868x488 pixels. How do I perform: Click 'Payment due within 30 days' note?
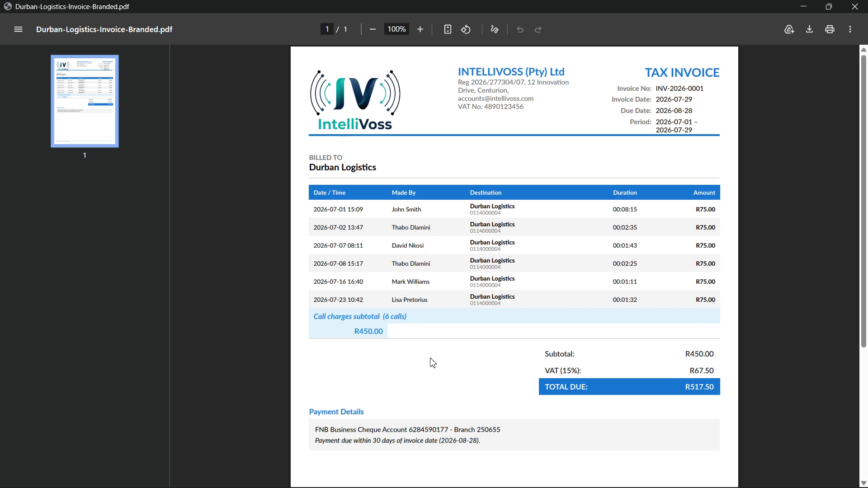click(397, 441)
